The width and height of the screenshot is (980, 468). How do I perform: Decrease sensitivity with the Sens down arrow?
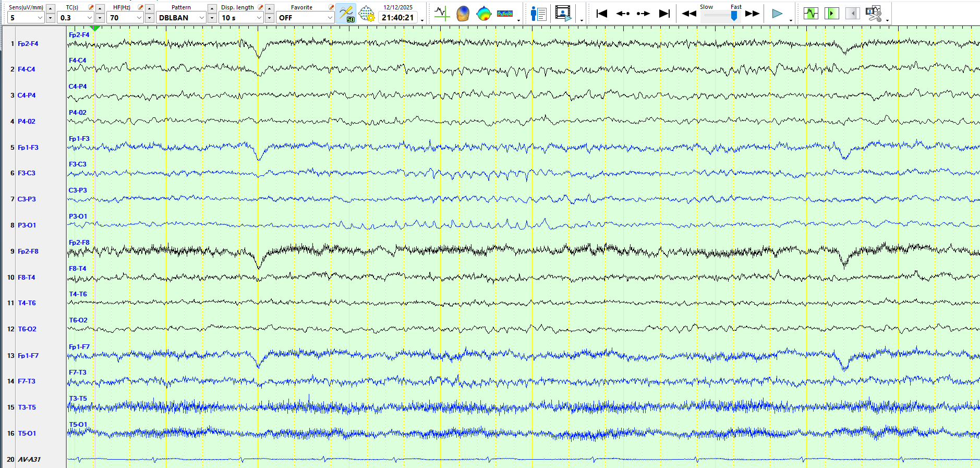[x=51, y=18]
